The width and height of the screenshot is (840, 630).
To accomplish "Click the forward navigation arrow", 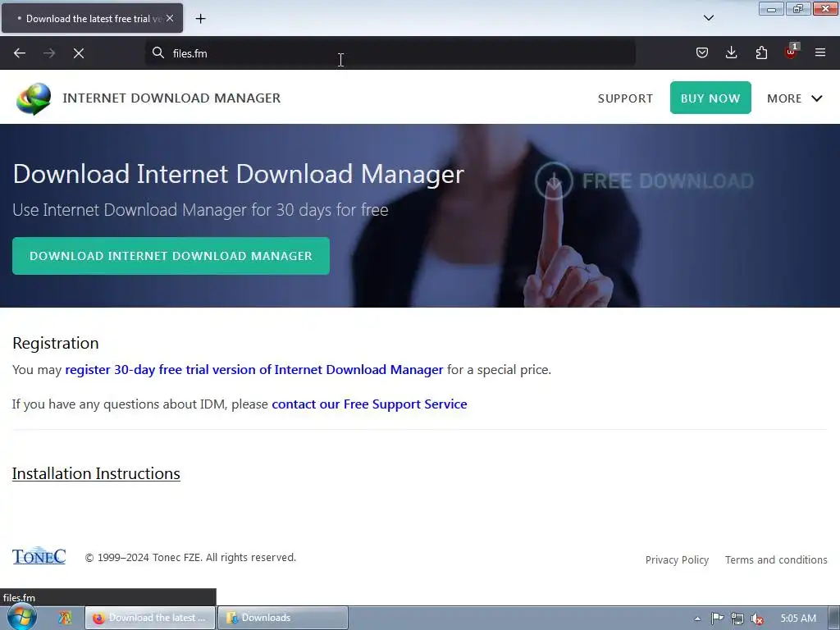I will click(x=49, y=53).
